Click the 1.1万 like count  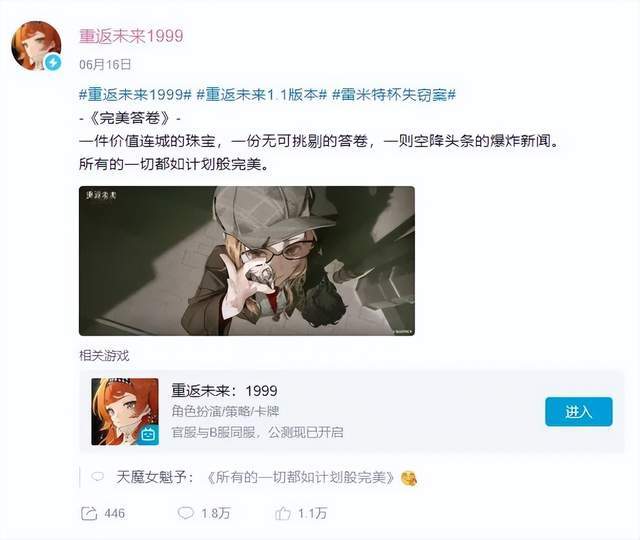click(312, 513)
